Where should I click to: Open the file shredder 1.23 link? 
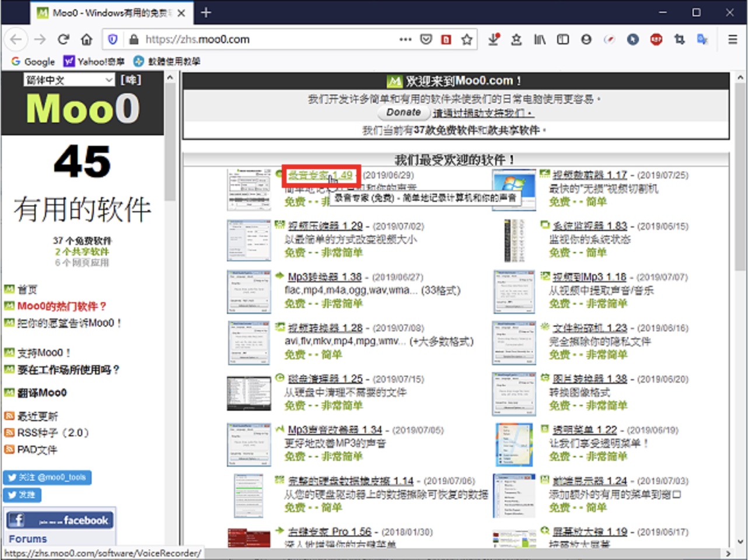coord(590,328)
